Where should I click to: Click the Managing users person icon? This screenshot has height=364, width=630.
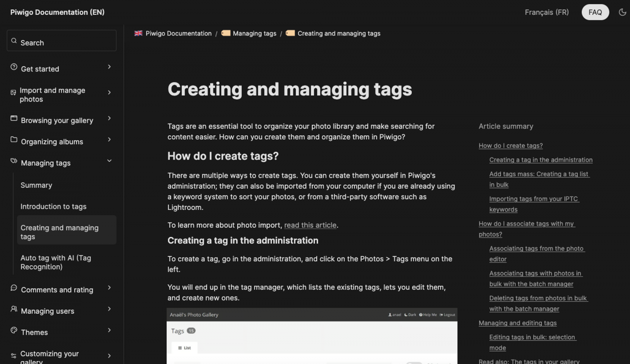13,309
